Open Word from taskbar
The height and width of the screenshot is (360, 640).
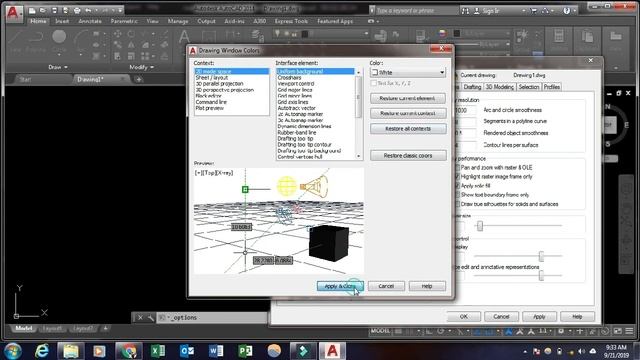click(216, 351)
